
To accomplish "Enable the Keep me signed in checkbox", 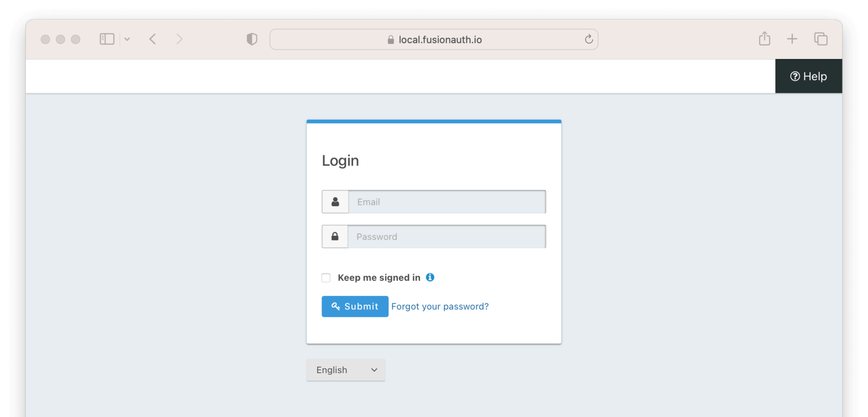I will tap(325, 277).
